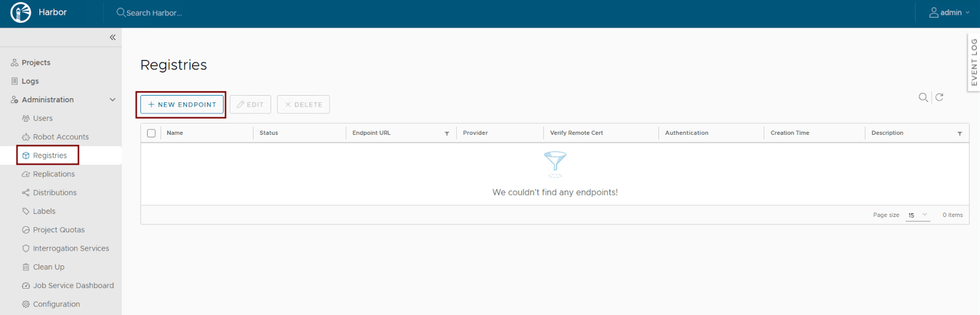Click the Robot Accounts icon
This screenshot has height=315, width=980.
tap(26, 137)
